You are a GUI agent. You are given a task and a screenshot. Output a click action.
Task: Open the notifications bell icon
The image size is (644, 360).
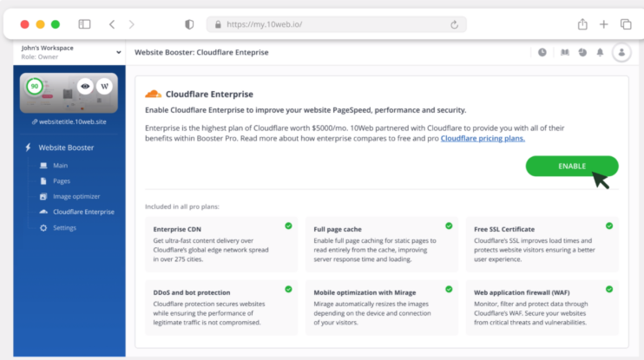click(x=600, y=53)
